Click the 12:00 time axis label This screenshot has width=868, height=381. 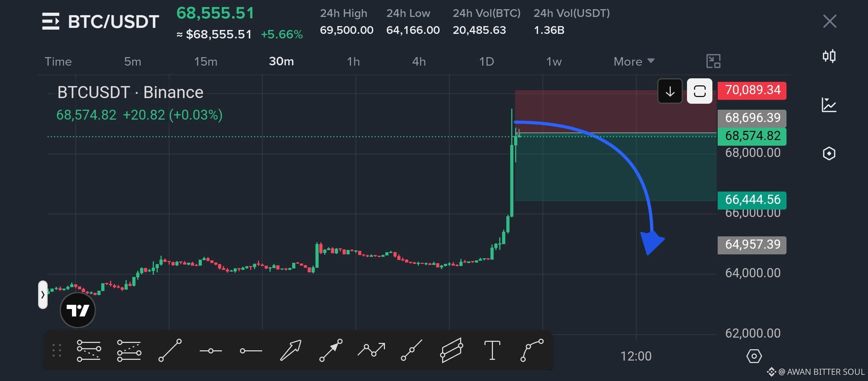click(x=636, y=356)
